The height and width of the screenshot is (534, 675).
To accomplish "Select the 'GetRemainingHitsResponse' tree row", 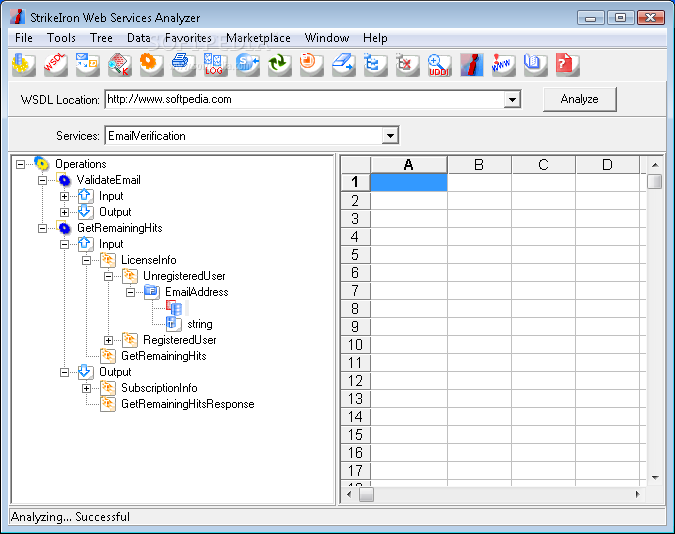I will 188,404.
